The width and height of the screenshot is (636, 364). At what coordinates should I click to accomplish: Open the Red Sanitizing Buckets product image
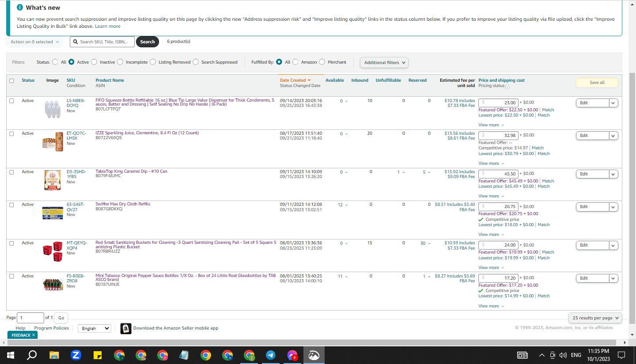coord(53,251)
